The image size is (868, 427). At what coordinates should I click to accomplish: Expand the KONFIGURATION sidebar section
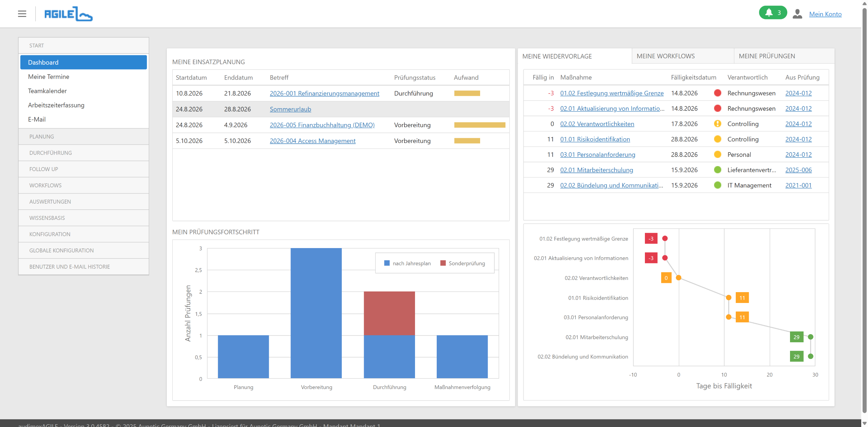(83, 234)
